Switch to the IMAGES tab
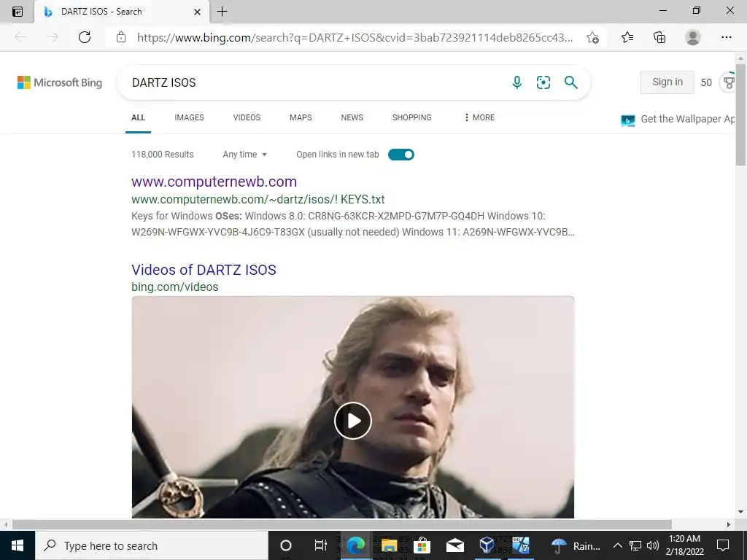This screenshot has height=560, width=747. (x=189, y=117)
